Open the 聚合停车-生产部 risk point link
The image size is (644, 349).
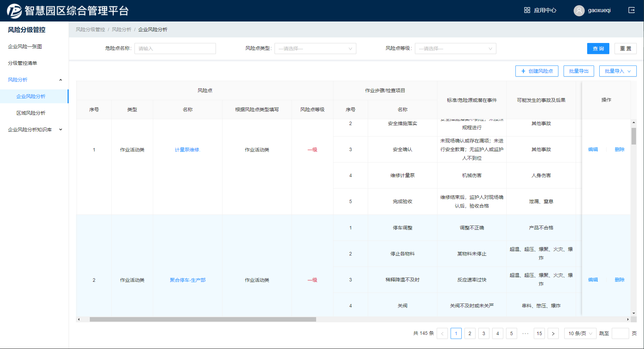(x=188, y=280)
